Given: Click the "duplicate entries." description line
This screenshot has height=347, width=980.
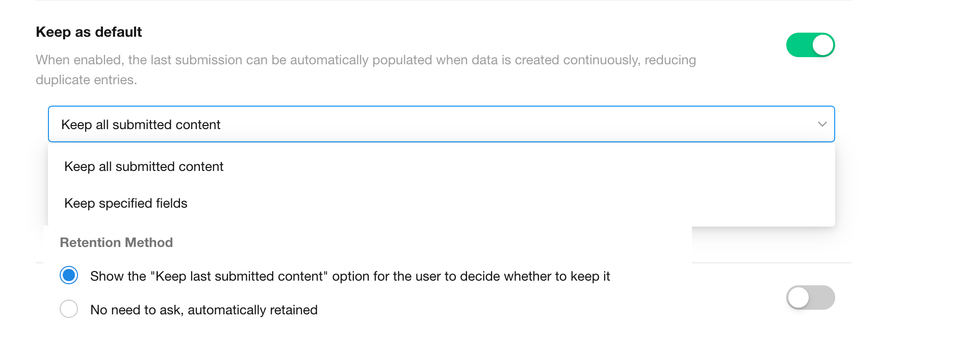Looking at the screenshot, I should point(86,80).
